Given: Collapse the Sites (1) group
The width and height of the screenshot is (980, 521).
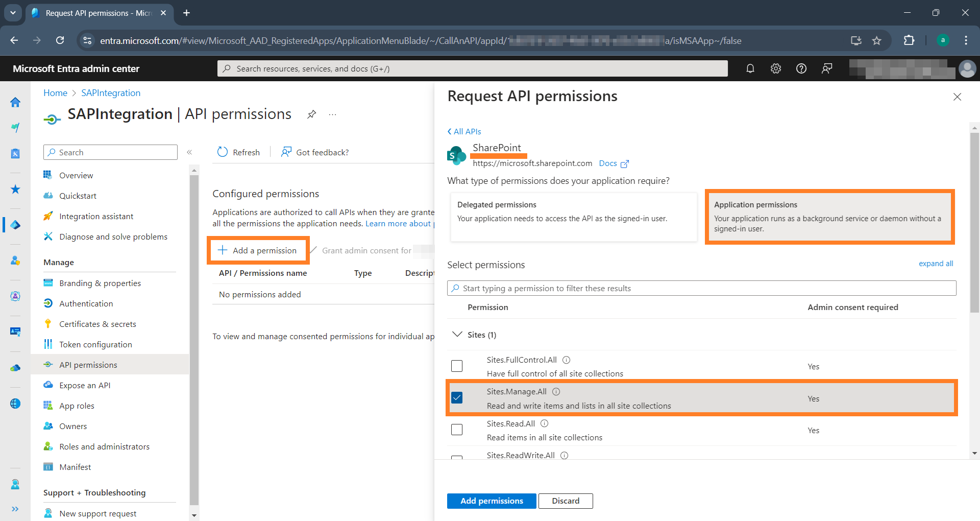Looking at the screenshot, I should point(457,335).
